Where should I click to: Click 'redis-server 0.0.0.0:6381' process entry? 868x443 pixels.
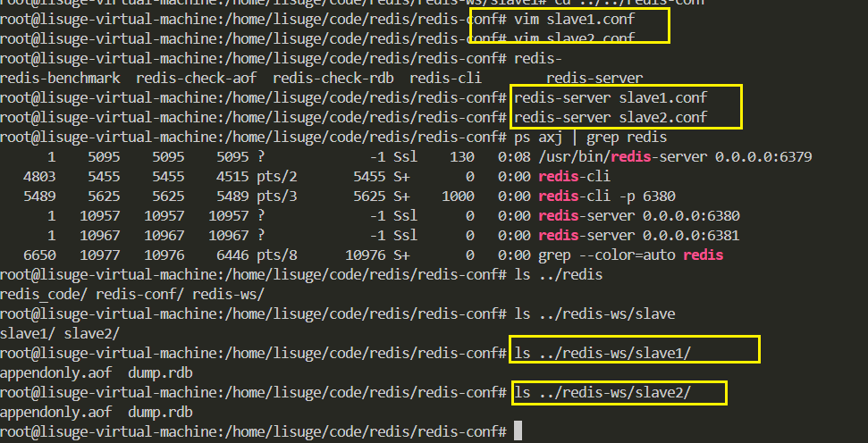click(639, 236)
